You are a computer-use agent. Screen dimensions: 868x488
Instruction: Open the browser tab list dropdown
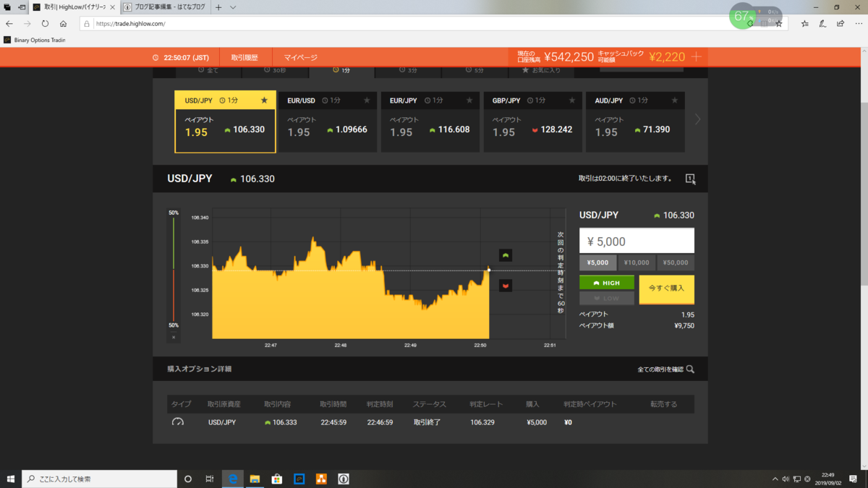click(233, 7)
